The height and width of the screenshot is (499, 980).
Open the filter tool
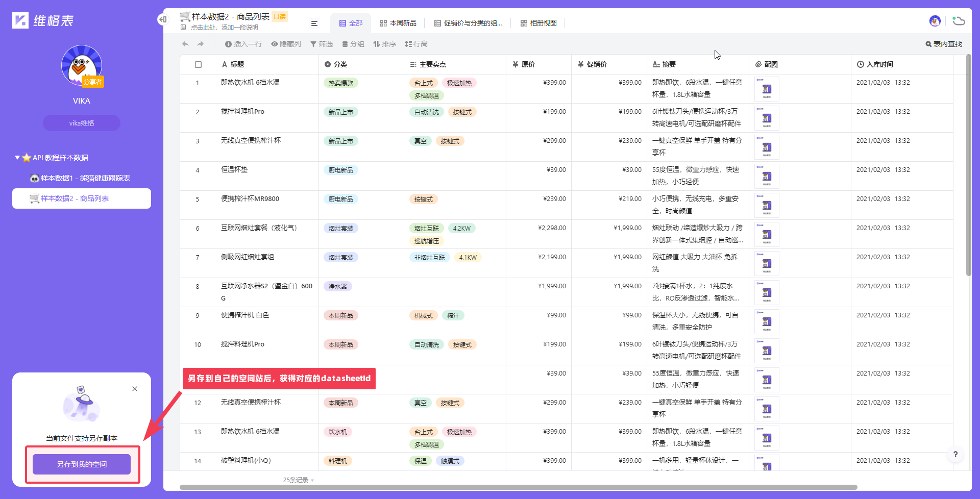tap(322, 44)
